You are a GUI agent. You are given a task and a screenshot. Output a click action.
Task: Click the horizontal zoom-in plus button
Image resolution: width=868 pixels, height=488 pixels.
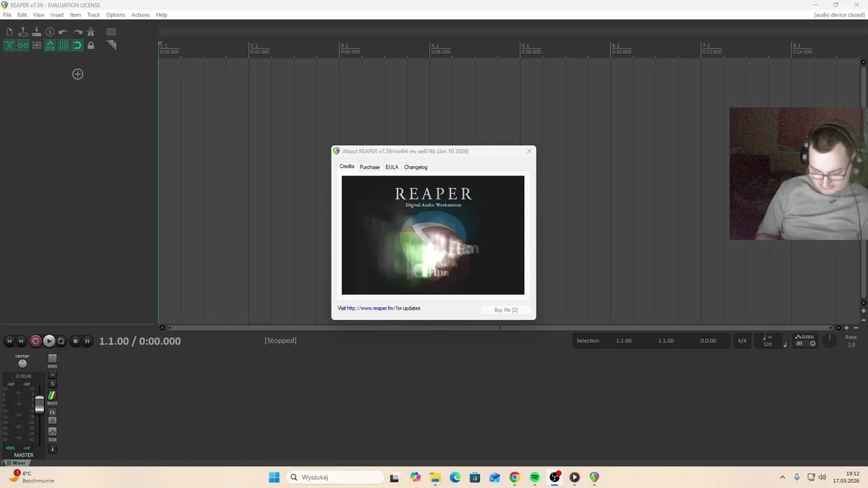tap(846, 328)
